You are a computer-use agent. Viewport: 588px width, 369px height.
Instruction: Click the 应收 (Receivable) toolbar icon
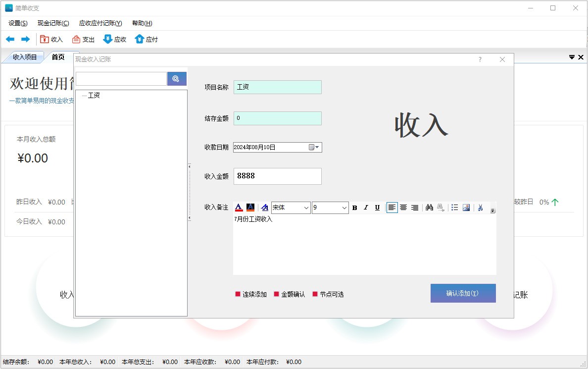(114, 39)
